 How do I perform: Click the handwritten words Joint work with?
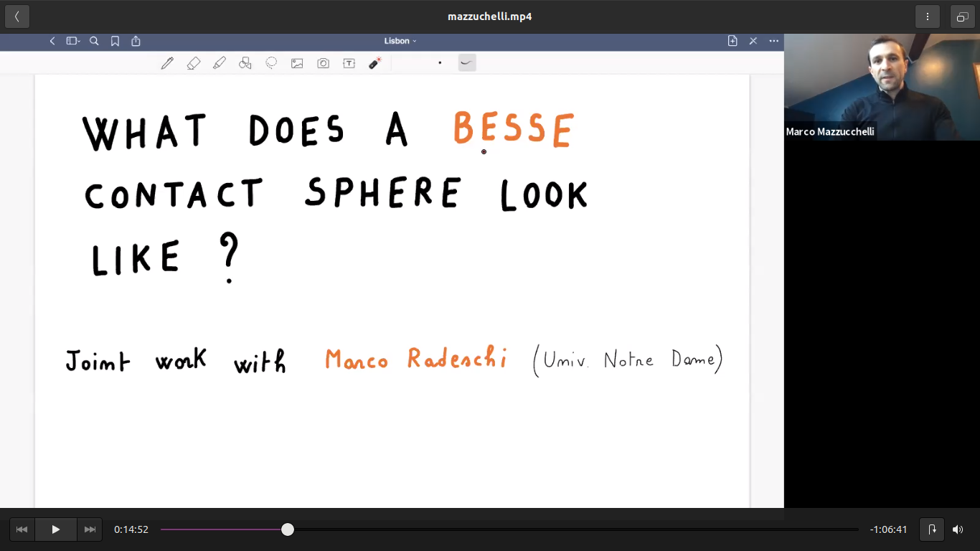click(x=176, y=360)
